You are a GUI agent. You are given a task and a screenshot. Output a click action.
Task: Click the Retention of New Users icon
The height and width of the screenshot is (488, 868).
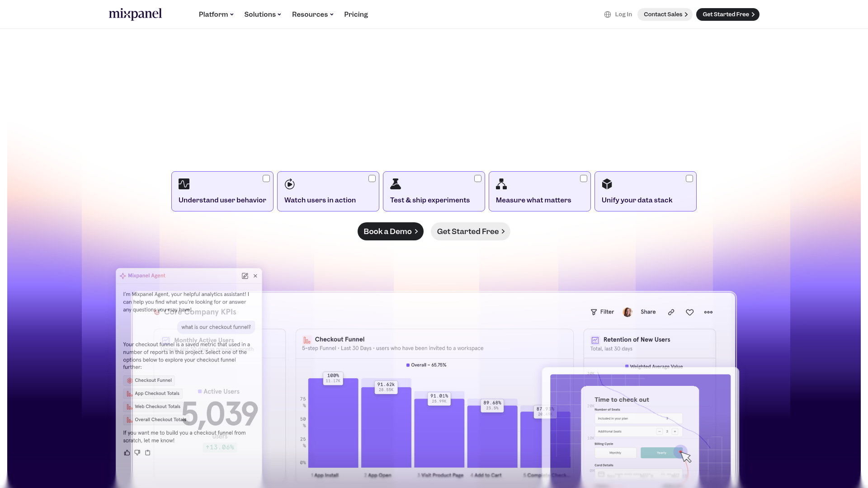[x=595, y=340]
